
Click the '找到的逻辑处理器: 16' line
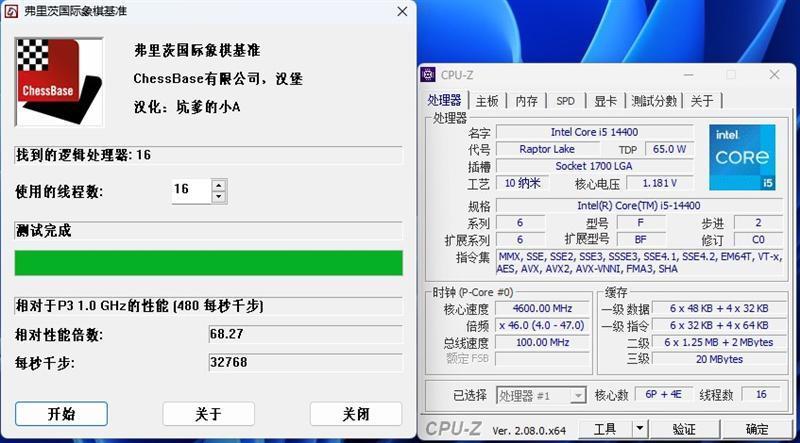(208, 155)
